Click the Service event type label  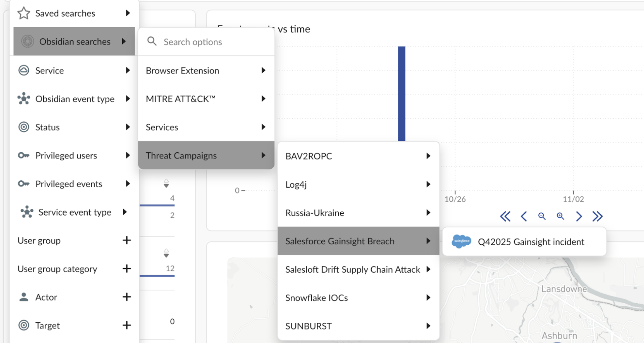pos(75,212)
